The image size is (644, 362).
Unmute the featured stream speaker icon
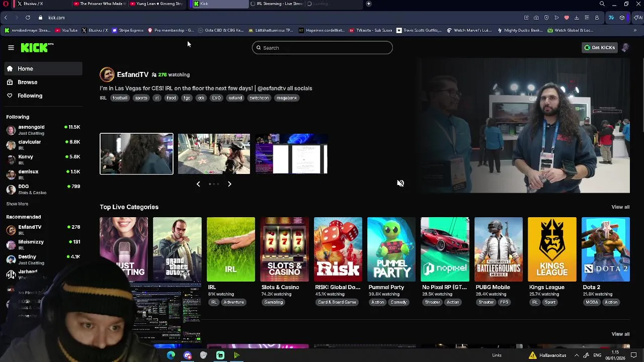[400, 184]
